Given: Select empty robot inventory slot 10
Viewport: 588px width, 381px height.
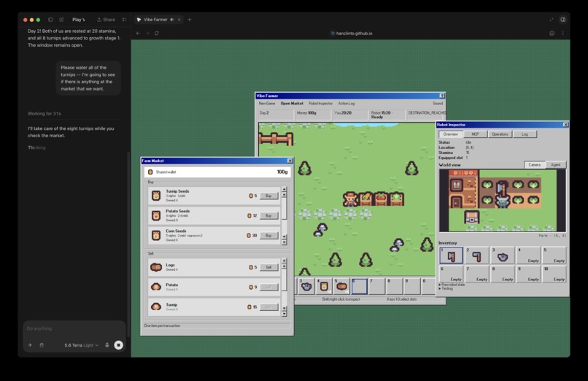Looking at the screenshot, I should click(x=554, y=274).
